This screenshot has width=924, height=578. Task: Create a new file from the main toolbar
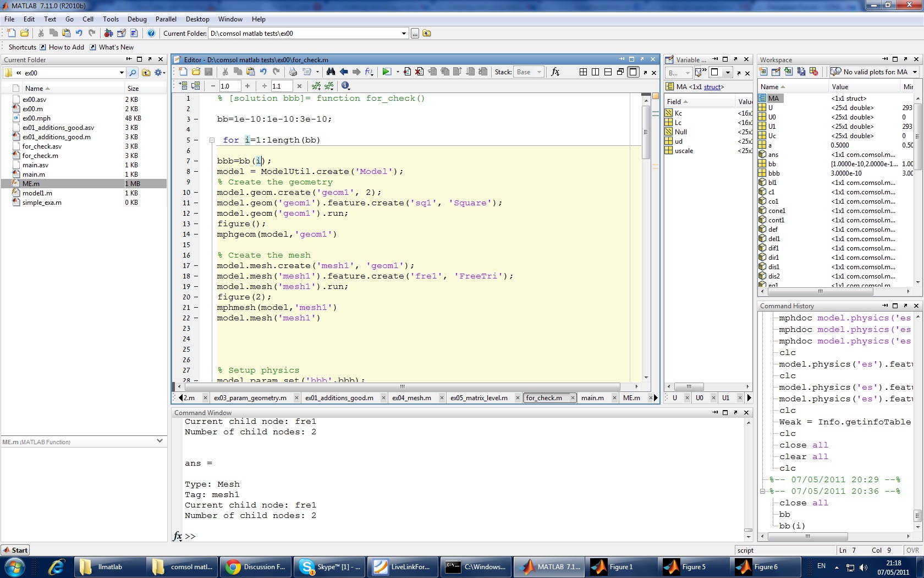point(12,33)
